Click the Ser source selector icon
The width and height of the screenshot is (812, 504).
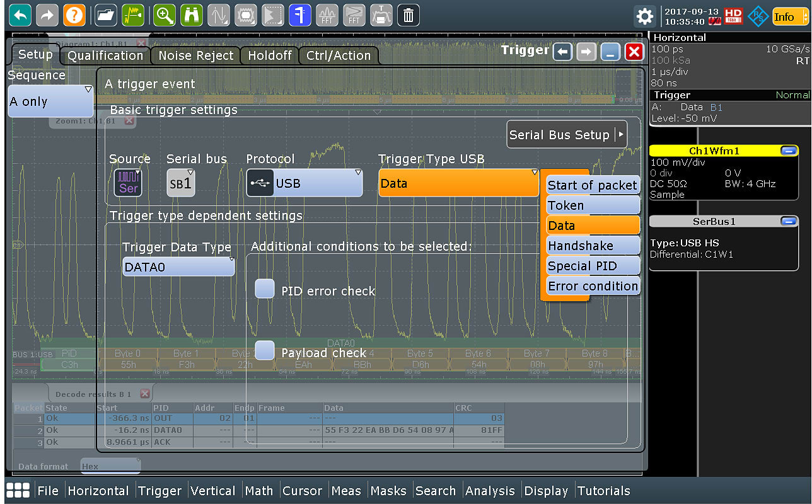pos(128,183)
